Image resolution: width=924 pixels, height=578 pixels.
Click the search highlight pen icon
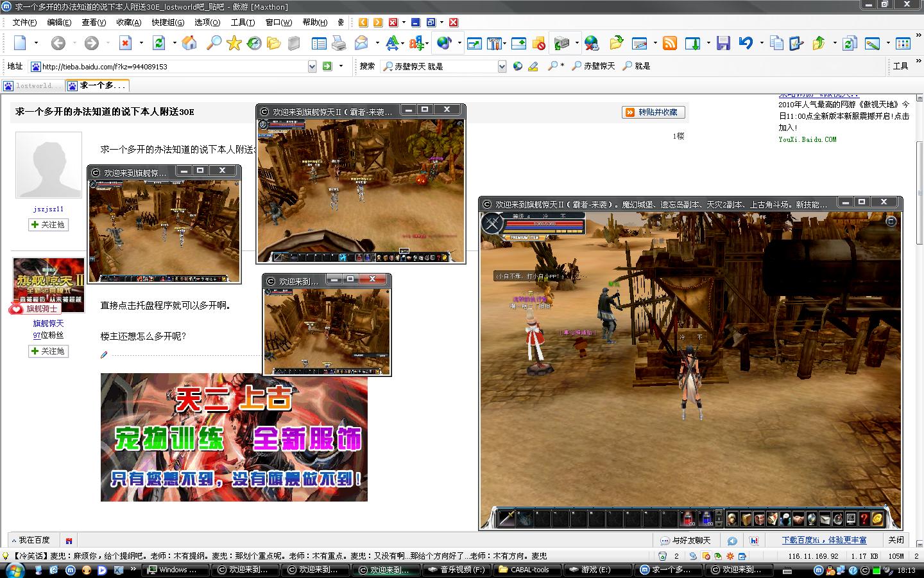(x=533, y=66)
